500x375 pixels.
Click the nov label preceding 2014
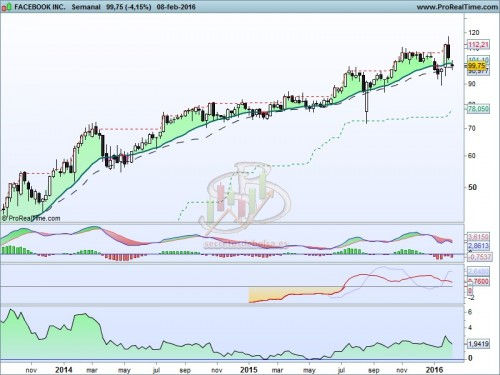click(31, 370)
